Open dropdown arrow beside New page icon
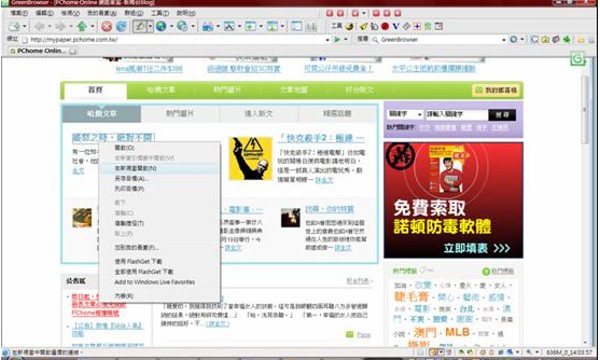 [24, 26]
